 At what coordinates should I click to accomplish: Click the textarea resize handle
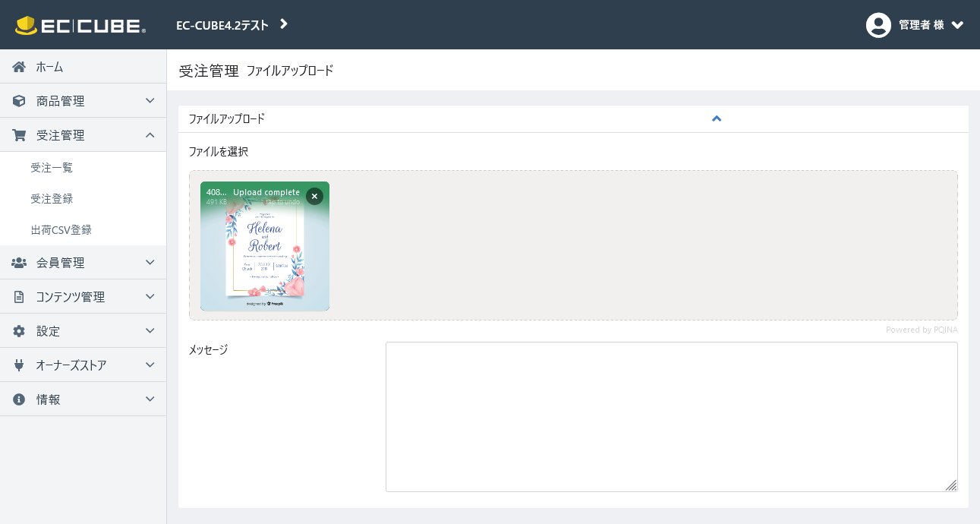pyautogui.click(x=951, y=485)
